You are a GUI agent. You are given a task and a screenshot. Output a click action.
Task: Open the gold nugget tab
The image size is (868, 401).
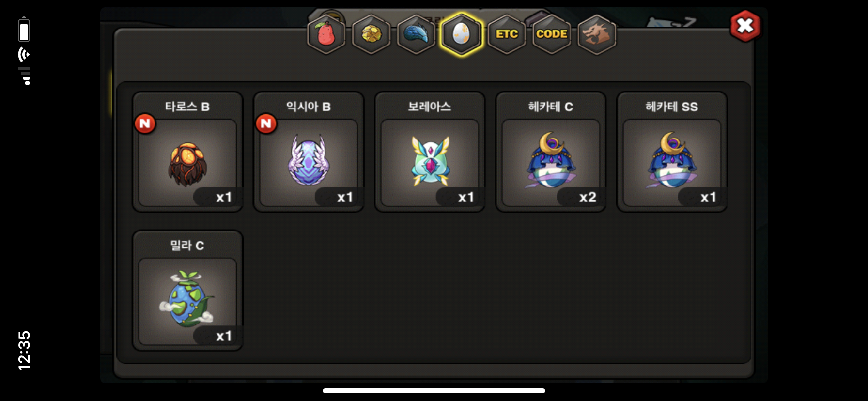[371, 34]
